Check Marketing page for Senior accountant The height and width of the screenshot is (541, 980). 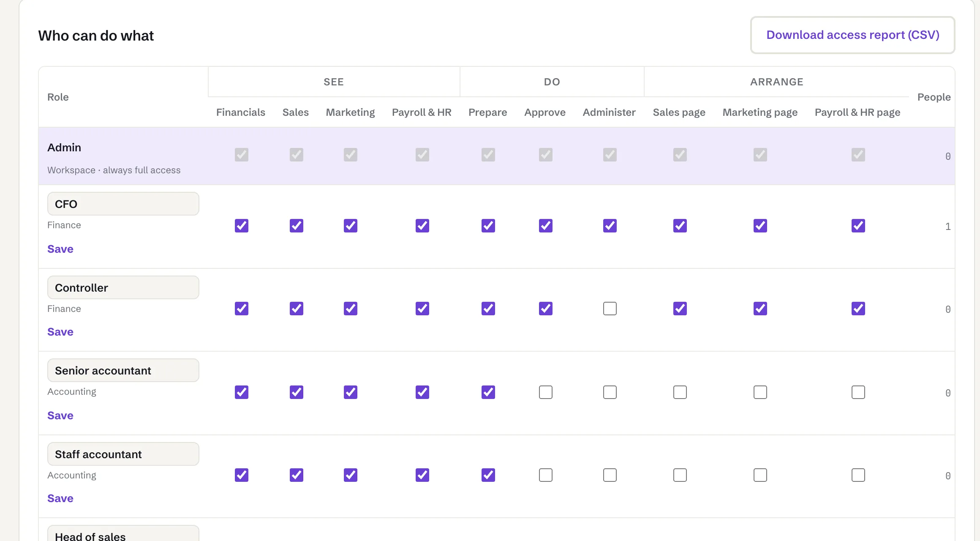coord(760,392)
